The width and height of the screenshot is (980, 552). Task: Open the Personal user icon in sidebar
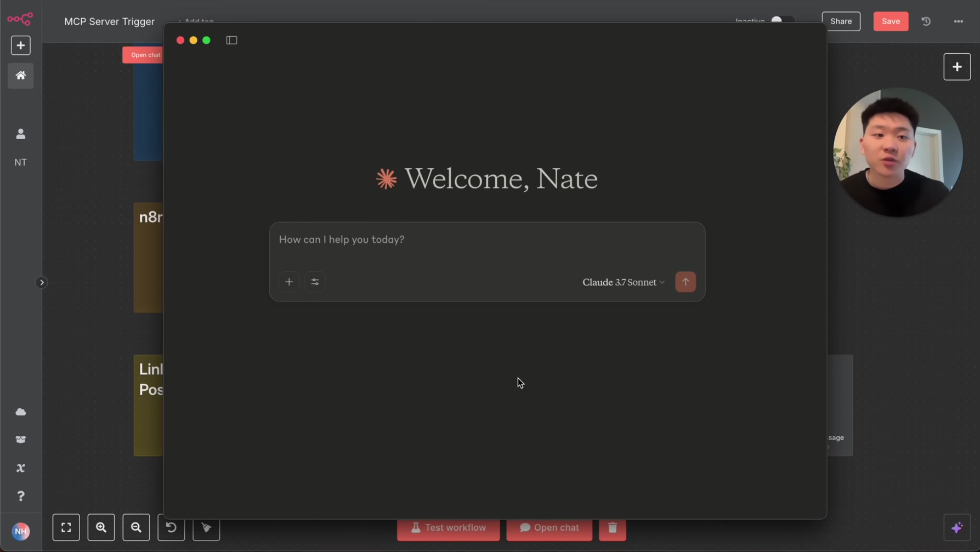pyautogui.click(x=21, y=134)
